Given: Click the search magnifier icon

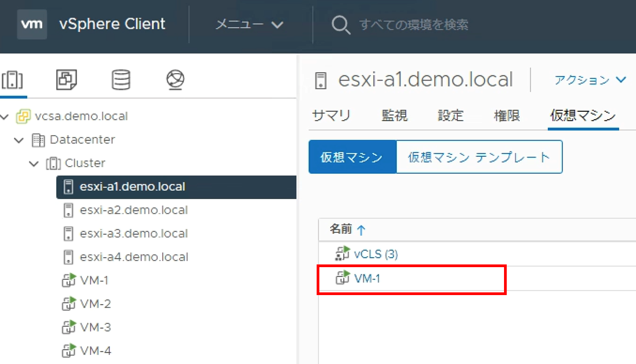Looking at the screenshot, I should point(341,24).
